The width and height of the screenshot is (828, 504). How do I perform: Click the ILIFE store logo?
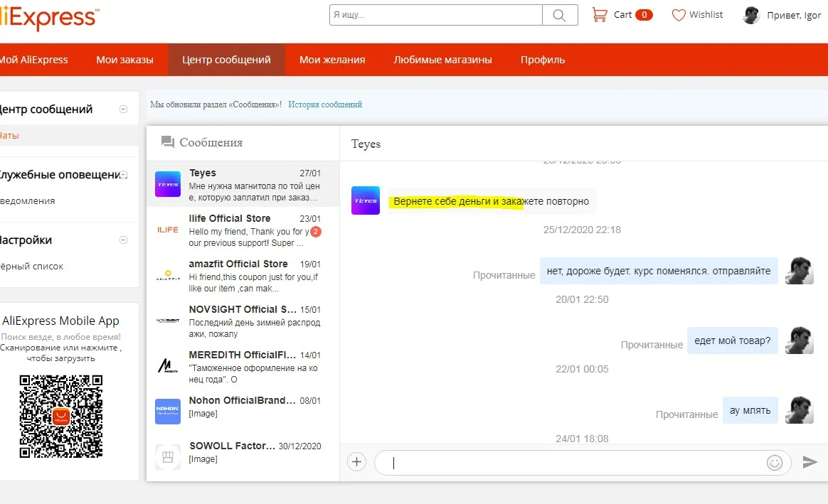[168, 230]
